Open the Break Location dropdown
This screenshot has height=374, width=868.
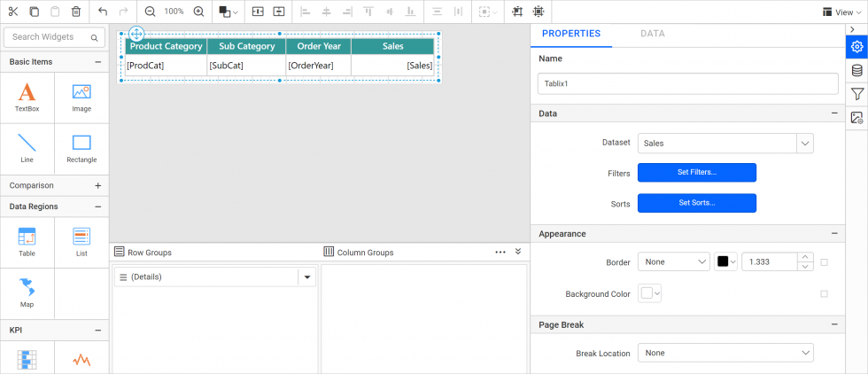[x=725, y=353]
